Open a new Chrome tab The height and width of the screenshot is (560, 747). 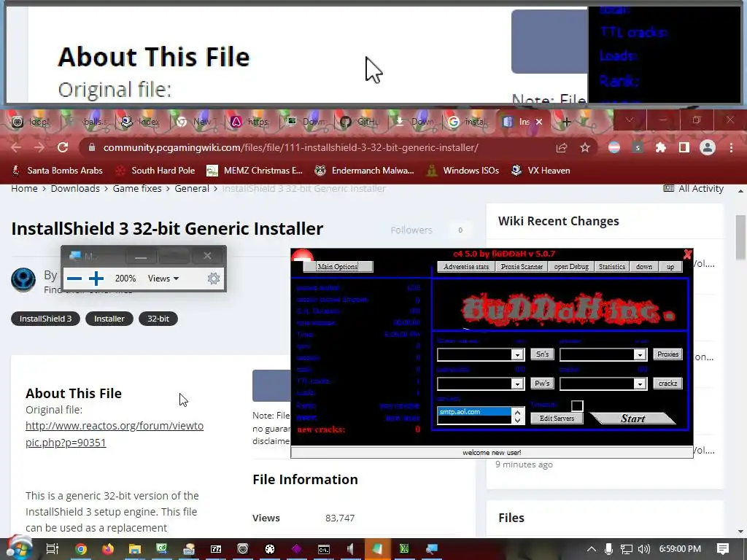(x=566, y=122)
